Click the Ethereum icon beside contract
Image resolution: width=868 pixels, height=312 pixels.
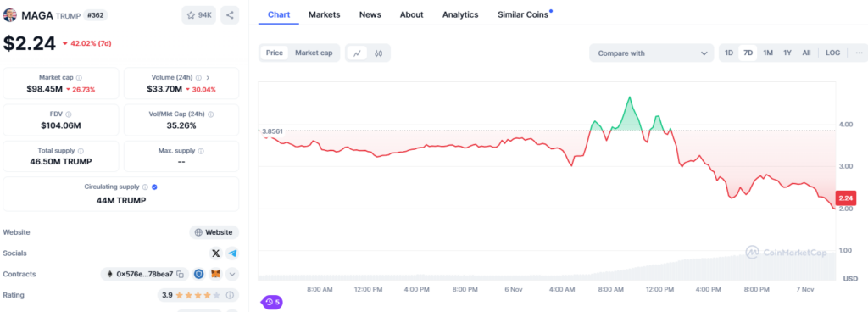pos(109,275)
